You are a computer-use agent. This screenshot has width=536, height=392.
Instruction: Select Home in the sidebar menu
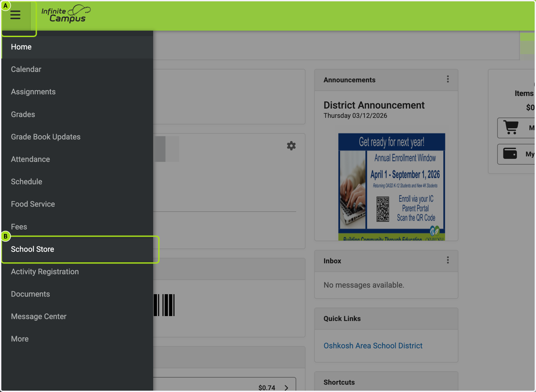[77, 47]
